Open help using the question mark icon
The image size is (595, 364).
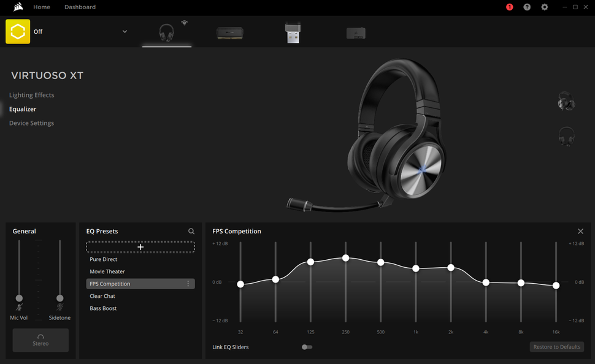526,7
